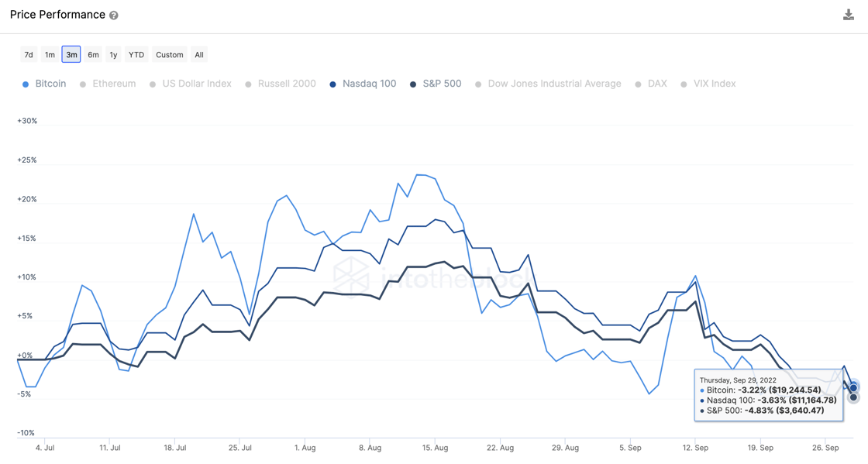868x464 pixels.
Task: Switch to 6m time range
Action: (x=93, y=55)
